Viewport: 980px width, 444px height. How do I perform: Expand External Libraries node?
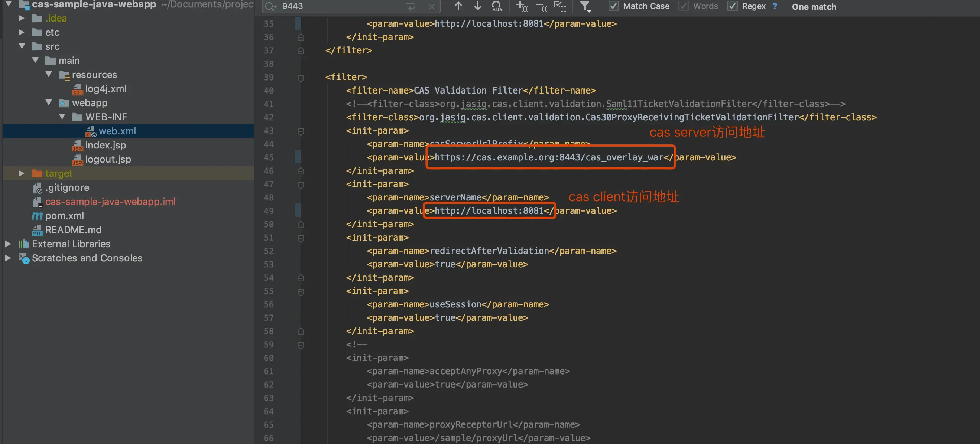pos(7,244)
